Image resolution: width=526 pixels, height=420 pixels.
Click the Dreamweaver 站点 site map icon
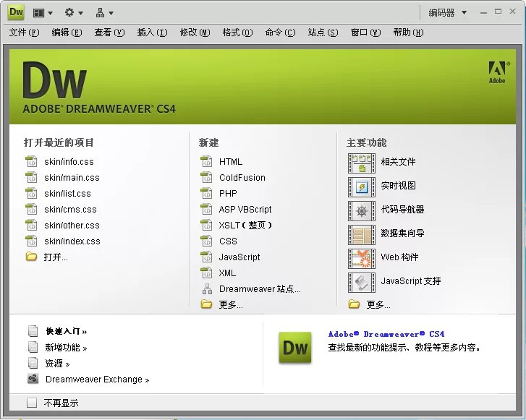[x=207, y=288]
